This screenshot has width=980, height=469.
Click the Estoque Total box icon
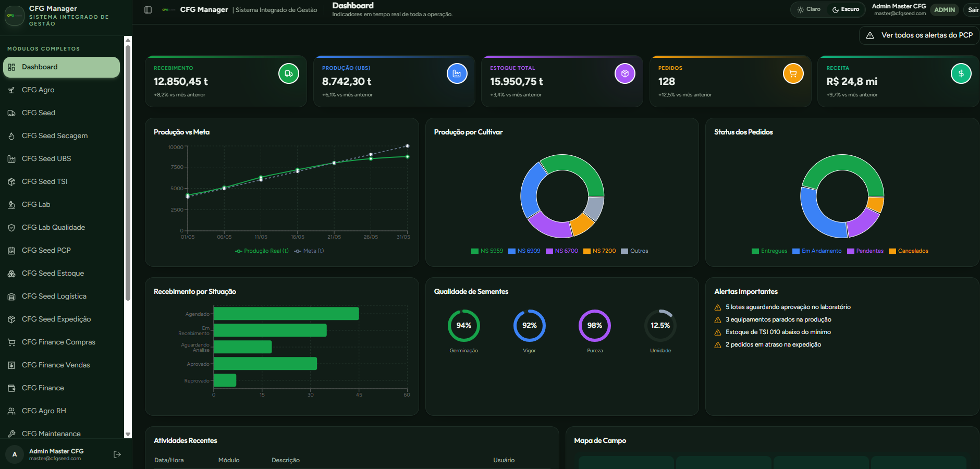click(x=625, y=73)
